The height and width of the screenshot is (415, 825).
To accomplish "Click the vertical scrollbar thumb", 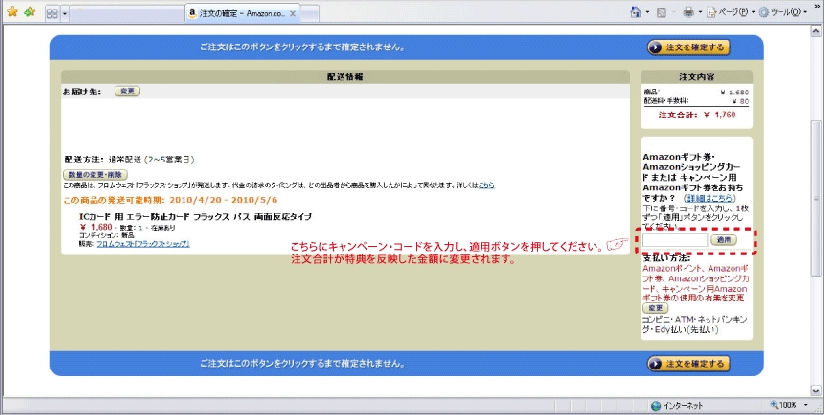I will tap(816, 198).
